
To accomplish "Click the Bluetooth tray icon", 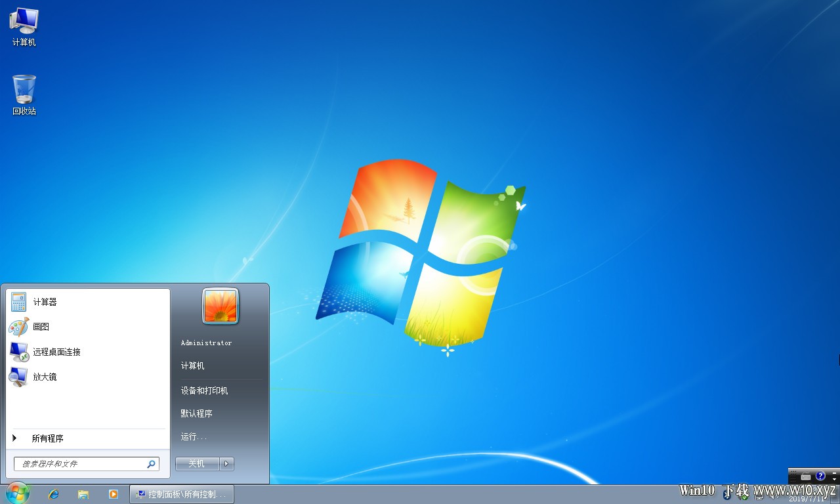I will pos(726,495).
